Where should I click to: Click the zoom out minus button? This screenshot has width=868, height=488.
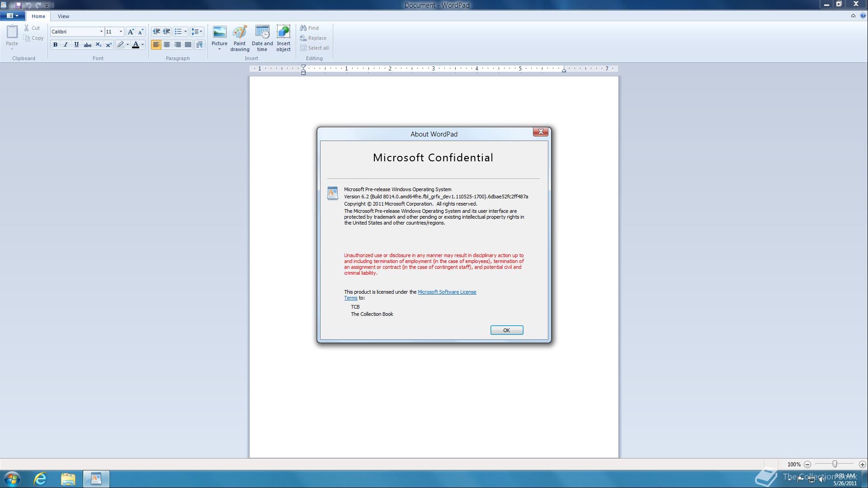click(807, 465)
